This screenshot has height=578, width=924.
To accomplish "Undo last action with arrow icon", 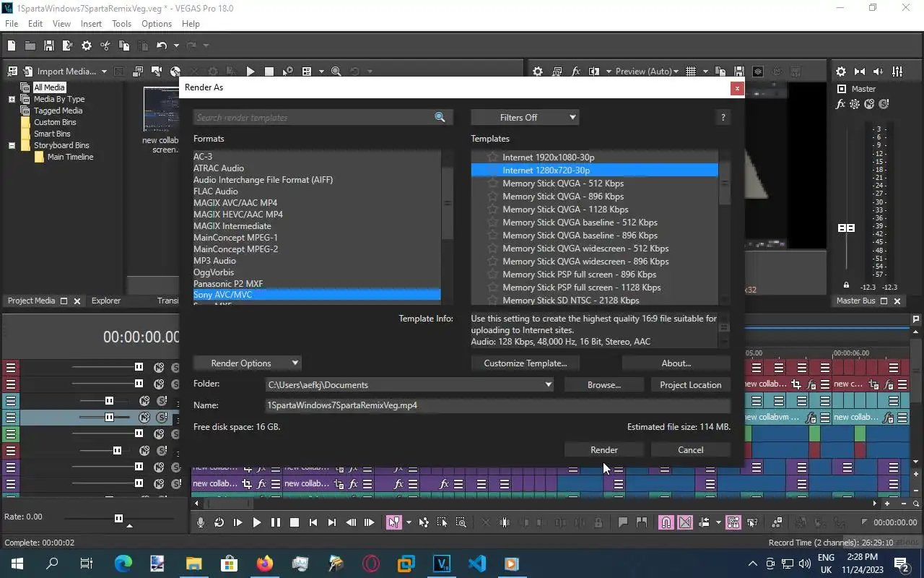I will click(x=162, y=46).
